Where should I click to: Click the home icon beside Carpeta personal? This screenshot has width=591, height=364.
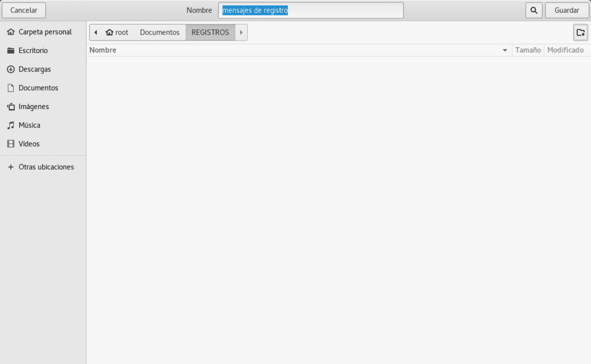click(10, 32)
